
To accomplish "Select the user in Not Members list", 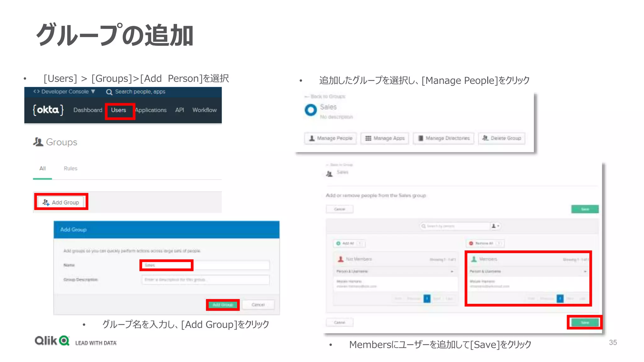I will click(395, 284).
